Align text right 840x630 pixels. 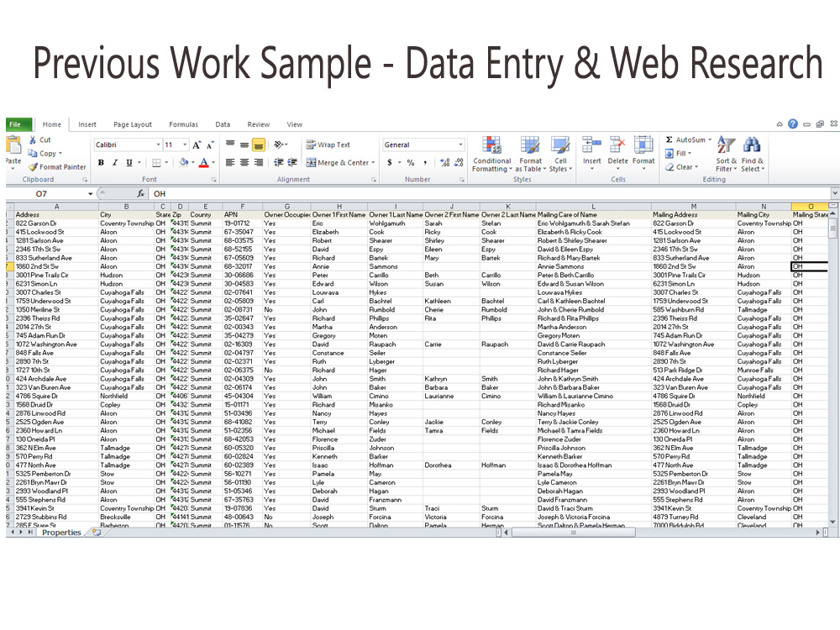258,162
